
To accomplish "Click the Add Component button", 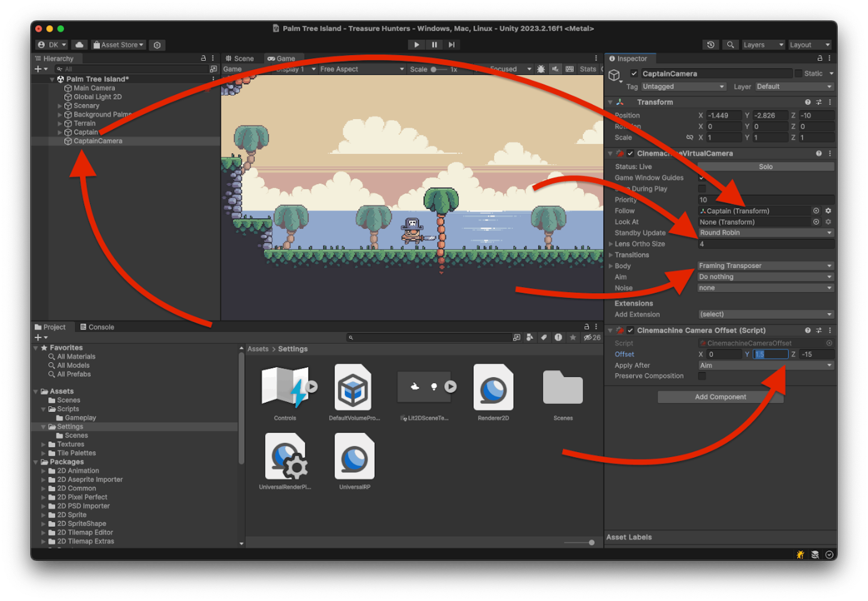I will coord(720,397).
